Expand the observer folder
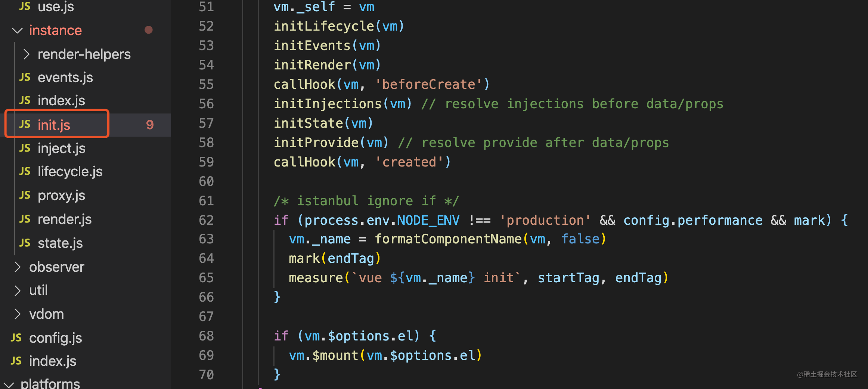The height and width of the screenshot is (389, 868). [17, 267]
